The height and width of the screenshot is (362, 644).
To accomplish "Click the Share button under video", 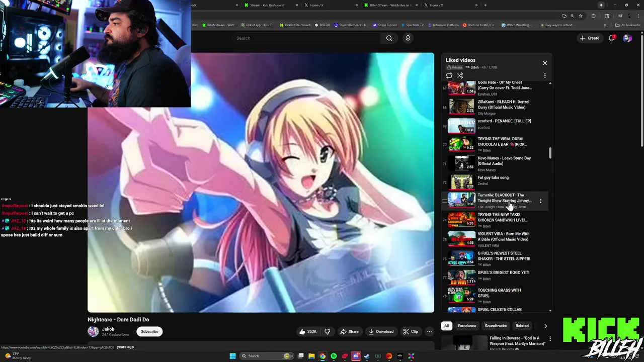I will tap(349, 331).
